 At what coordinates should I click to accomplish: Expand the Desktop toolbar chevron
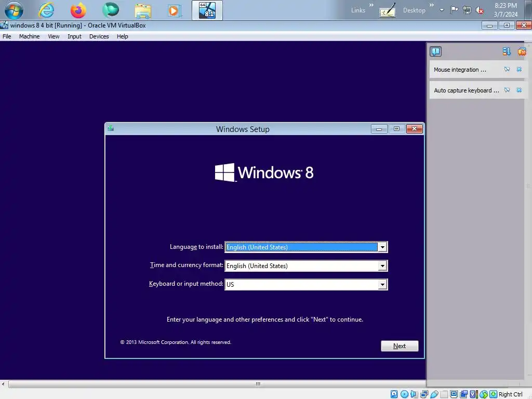[x=432, y=5]
